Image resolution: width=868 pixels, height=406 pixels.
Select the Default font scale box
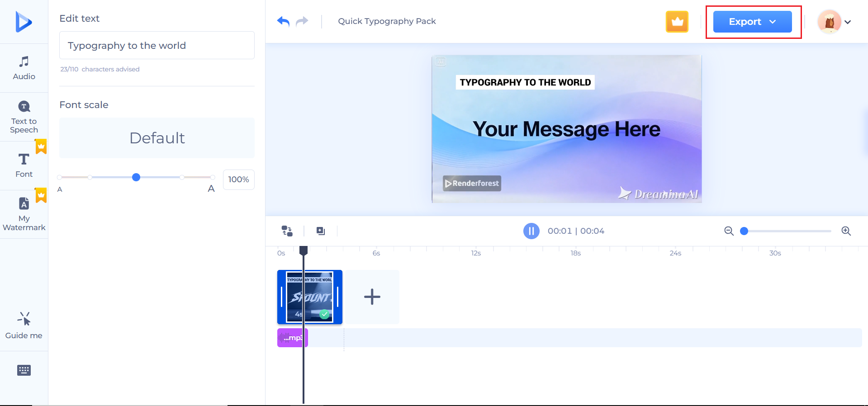click(157, 138)
